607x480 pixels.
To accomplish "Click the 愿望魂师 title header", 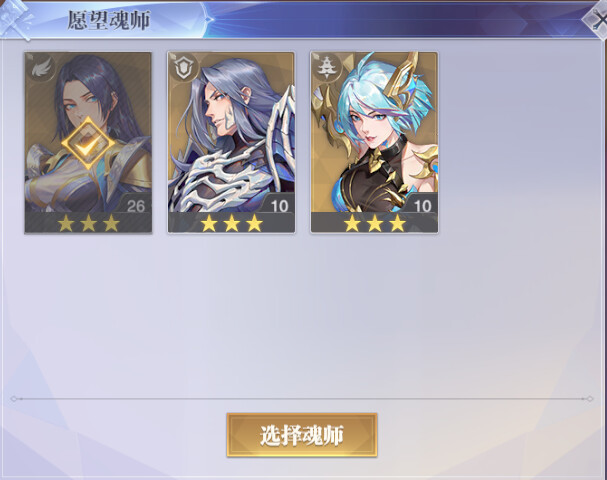I will pos(109,20).
